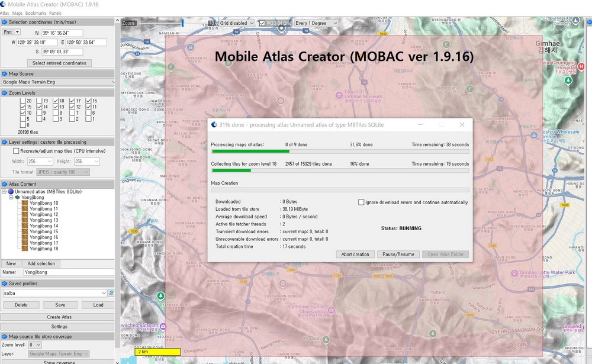592x364 pixels.
Task: Click the map Zoom slider handle
Action: point(182,23)
